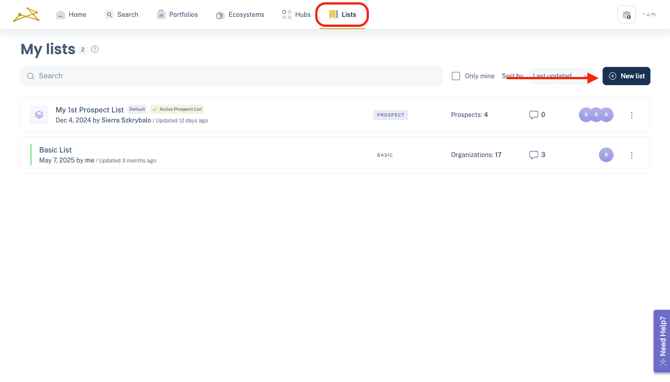670x382 pixels.
Task: Open the Sort by Last updated dropdown
Action: point(561,76)
